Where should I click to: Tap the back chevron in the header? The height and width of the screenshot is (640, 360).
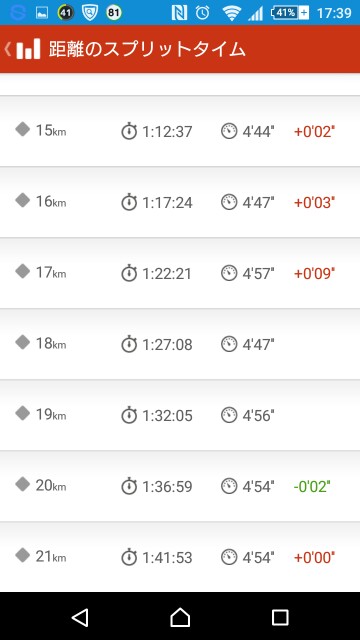8,49
